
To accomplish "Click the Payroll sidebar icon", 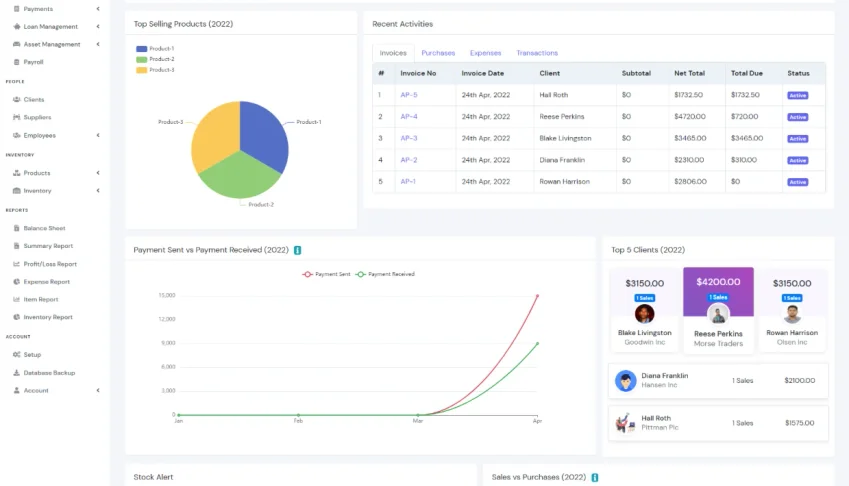I will (17, 62).
